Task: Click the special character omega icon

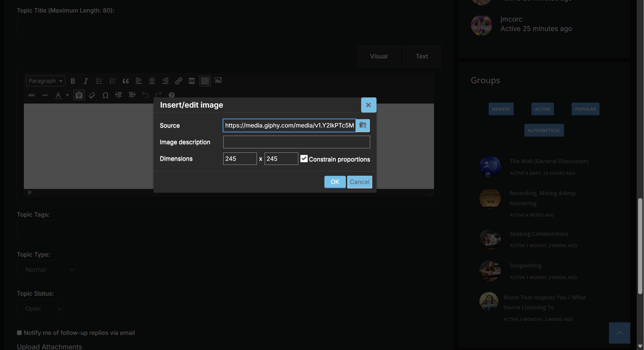Action: [x=105, y=95]
